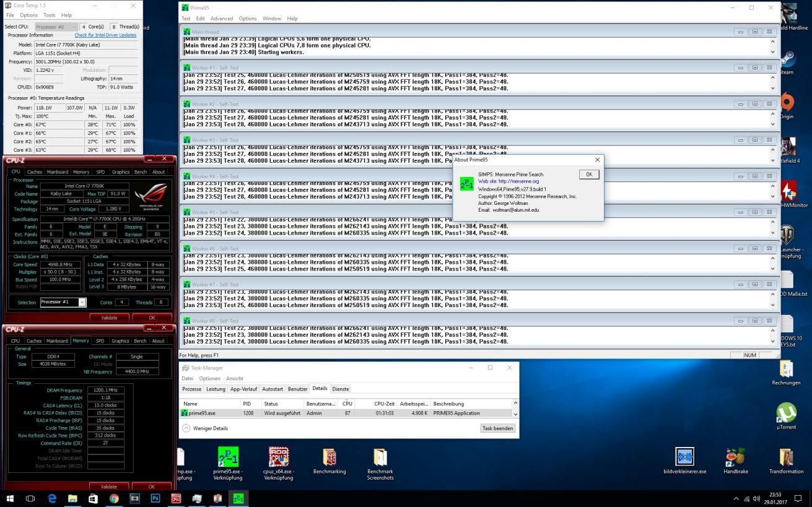The width and height of the screenshot is (812, 507).
Task: Open Benchmark Screenshots desktop folder
Action: (380, 464)
